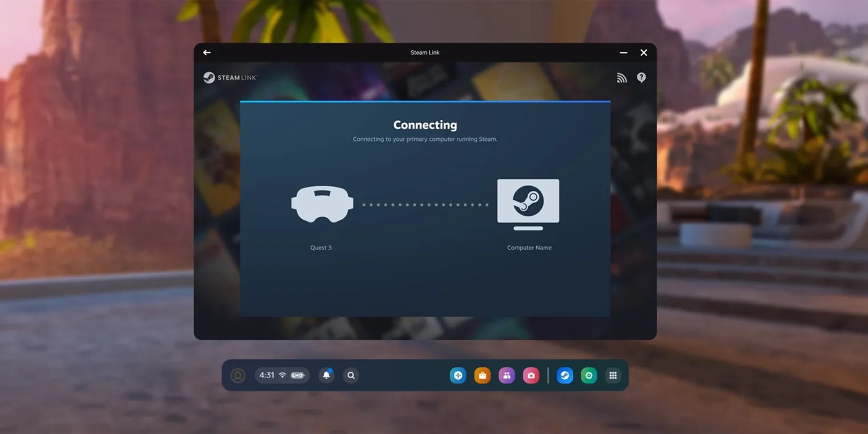Open the blue plus-circle app in the dock

(x=458, y=375)
